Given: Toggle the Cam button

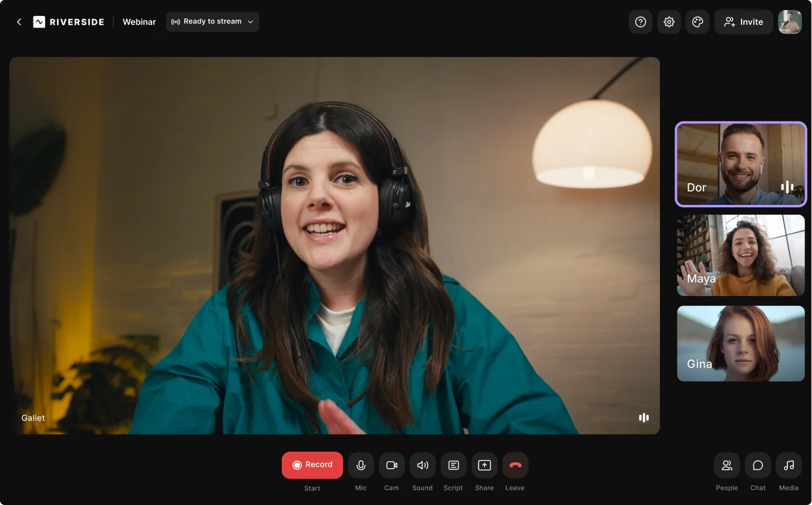Looking at the screenshot, I should 392,465.
